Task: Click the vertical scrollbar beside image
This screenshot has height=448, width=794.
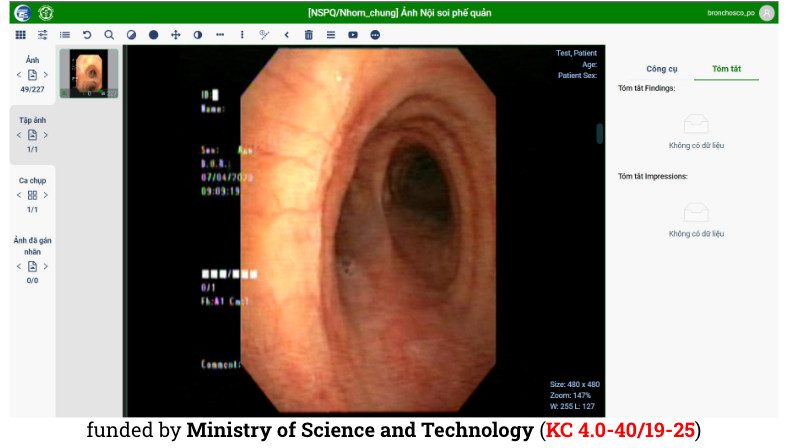Action: point(600,133)
